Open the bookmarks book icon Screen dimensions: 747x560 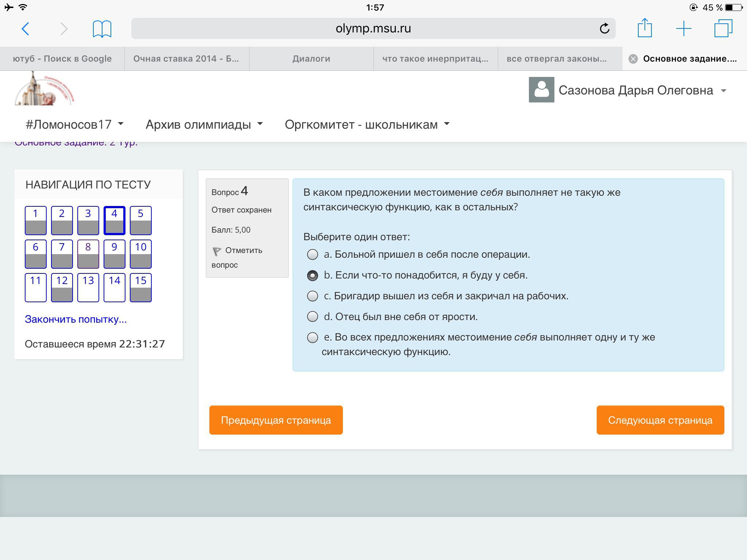coord(102,29)
